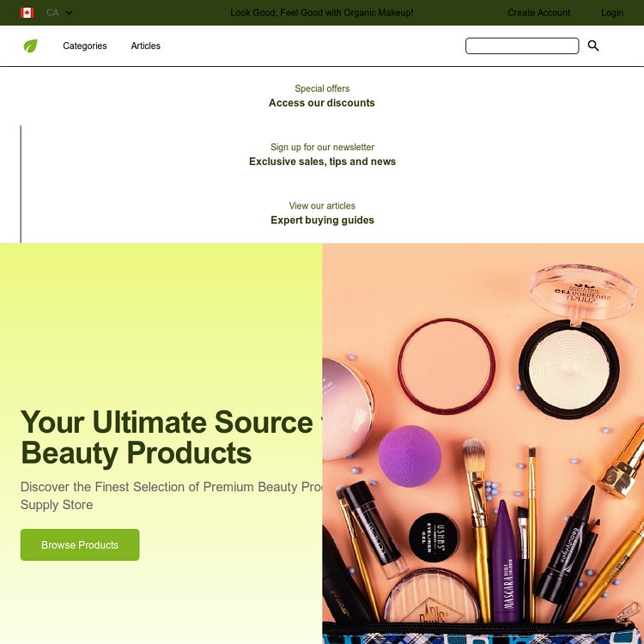The width and height of the screenshot is (644, 644).
Task: Open the CA region selector
Action: click(x=59, y=13)
